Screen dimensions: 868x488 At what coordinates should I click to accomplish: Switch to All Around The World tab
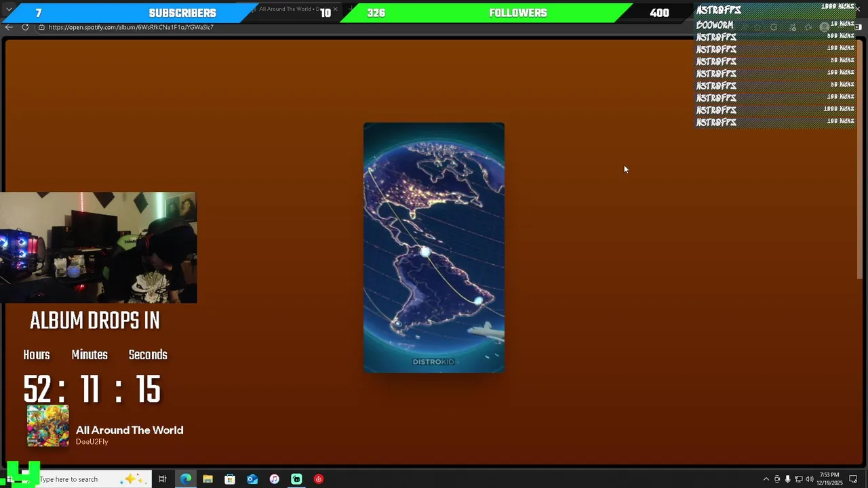tap(293, 9)
